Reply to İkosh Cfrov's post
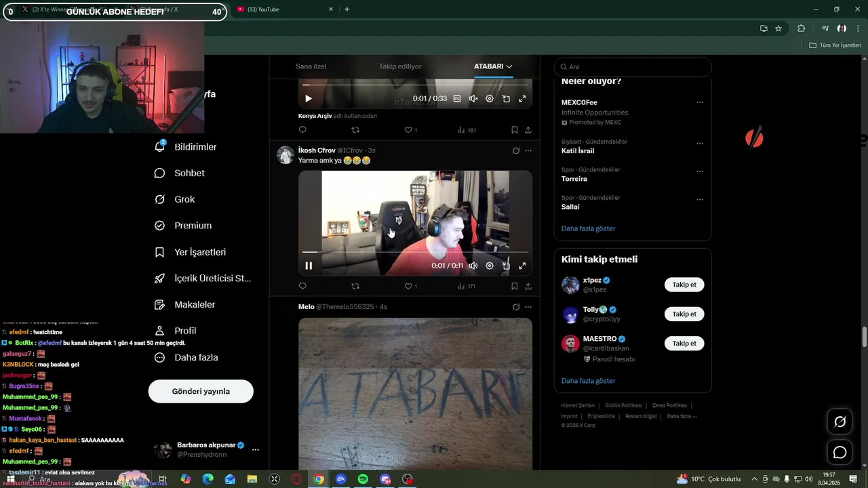The height and width of the screenshot is (488, 868). coord(302,286)
